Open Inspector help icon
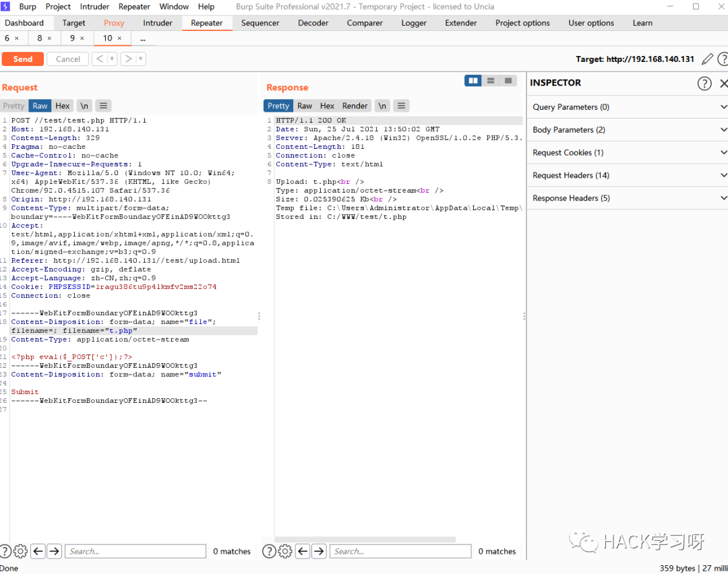Image resolution: width=728 pixels, height=574 pixels. [704, 83]
